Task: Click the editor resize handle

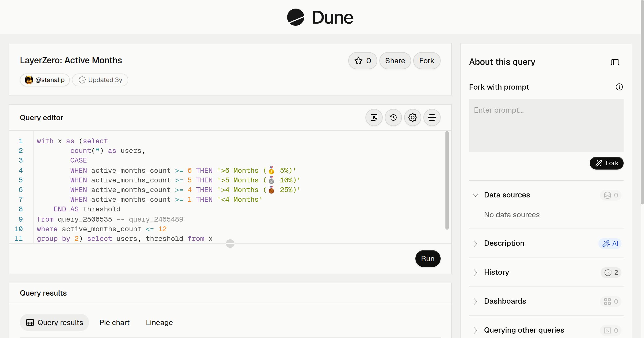Action: pyautogui.click(x=230, y=244)
